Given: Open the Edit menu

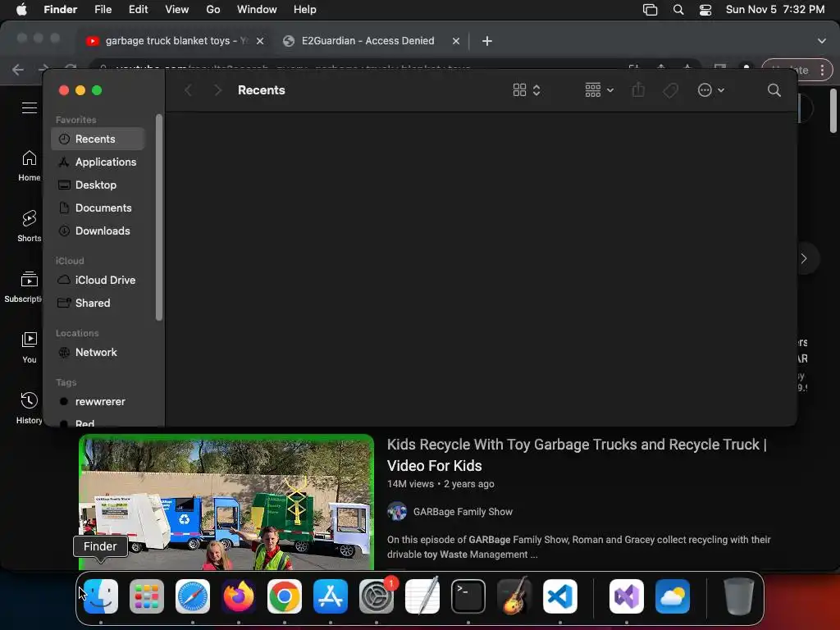Looking at the screenshot, I should point(138,10).
